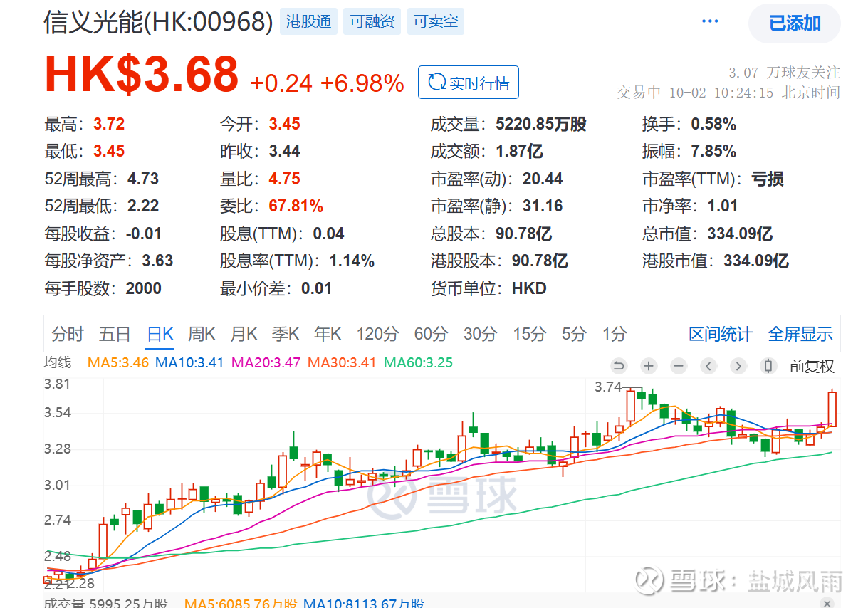The width and height of the screenshot is (868, 608).
Task: Select the 30分 chart tab
Action: 481,334
